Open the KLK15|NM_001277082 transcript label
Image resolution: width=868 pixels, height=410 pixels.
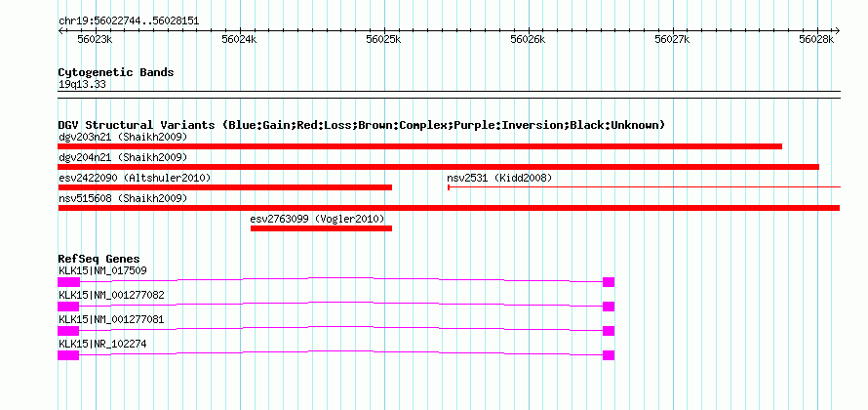pos(111,296)
